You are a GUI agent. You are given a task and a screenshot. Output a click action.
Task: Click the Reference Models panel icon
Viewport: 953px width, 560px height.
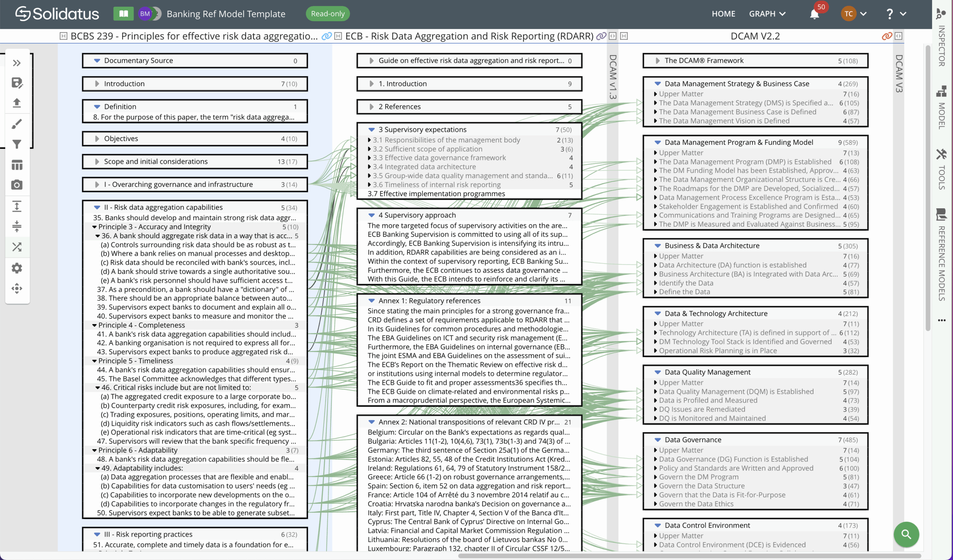(941, 214)
